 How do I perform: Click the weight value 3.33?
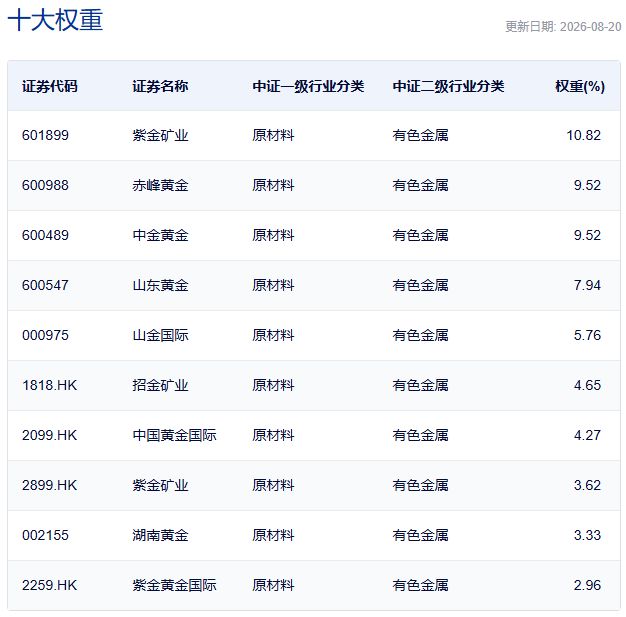pyautogui.click(x=587, y=535)
